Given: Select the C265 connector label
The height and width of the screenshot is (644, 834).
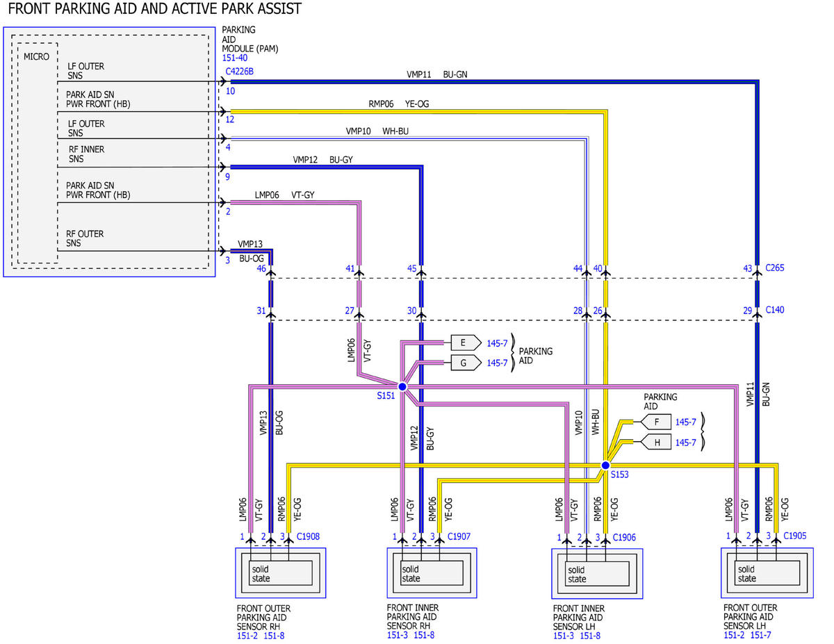Looking at the screenshot, I should [775, 268].
